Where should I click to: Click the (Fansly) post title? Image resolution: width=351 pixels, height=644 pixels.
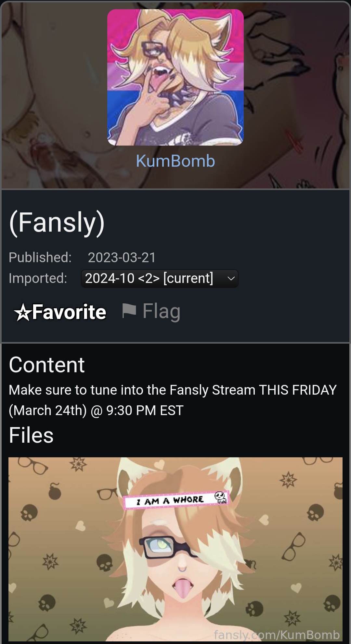click(x=57, y=222)
